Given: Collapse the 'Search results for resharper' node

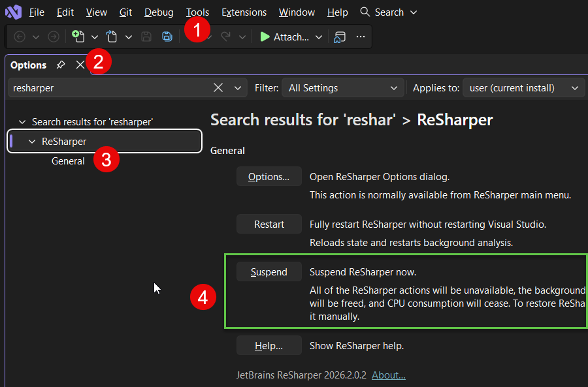Looking at the screenshot, I should (x=22, y=122).
